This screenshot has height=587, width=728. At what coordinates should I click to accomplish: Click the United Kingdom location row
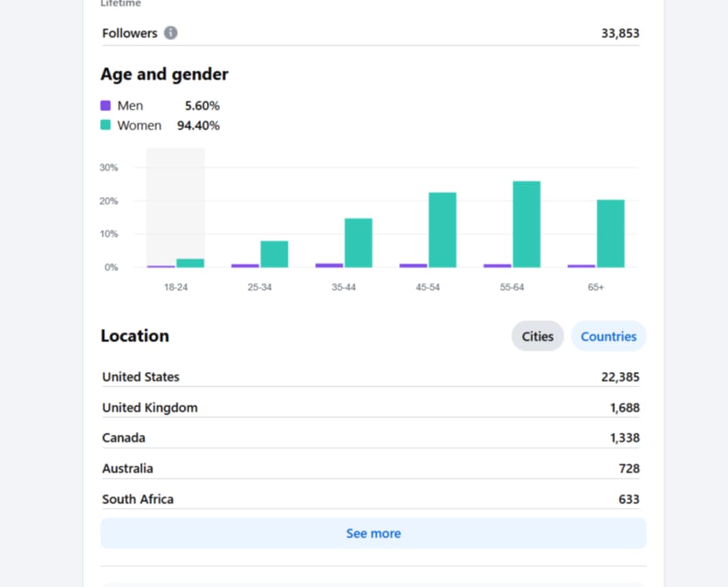370,408
